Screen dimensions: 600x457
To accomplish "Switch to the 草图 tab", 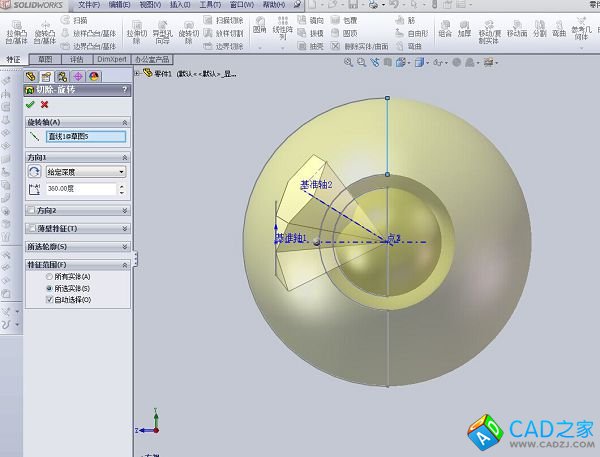I will pos(44,59).
